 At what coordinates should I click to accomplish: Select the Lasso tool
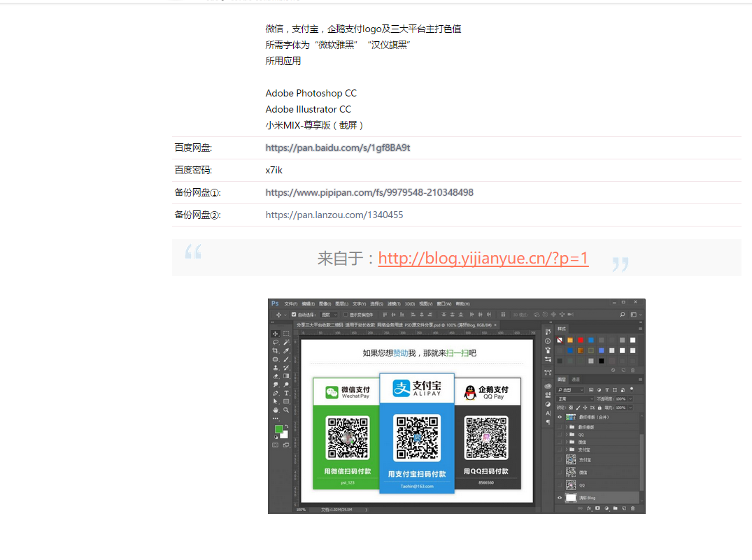tap(276, 343)
